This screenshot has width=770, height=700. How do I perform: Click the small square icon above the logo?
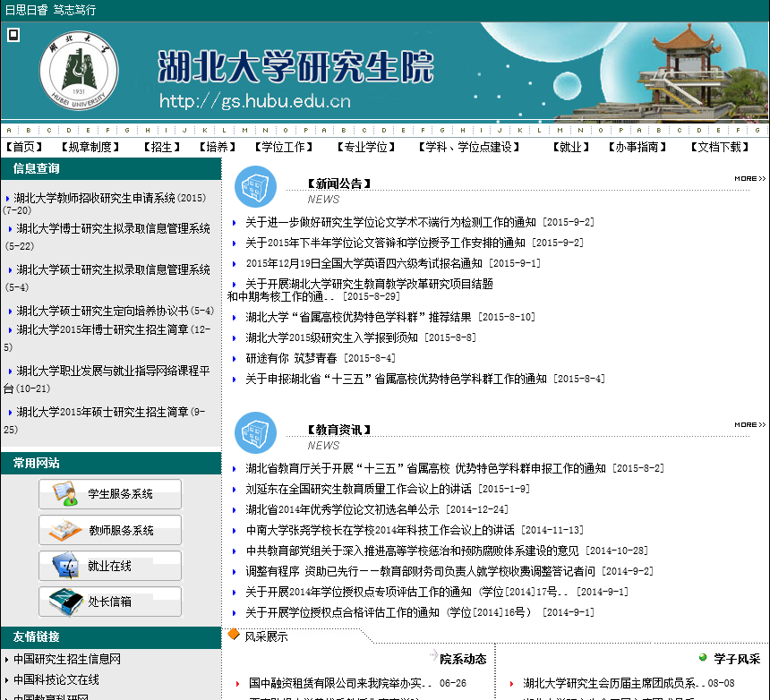coord(13,35)
